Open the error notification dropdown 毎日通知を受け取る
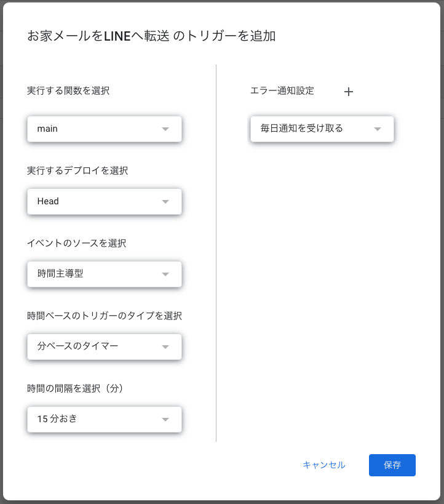This screenshot has height=504, width=444. (x=322, y=129)
